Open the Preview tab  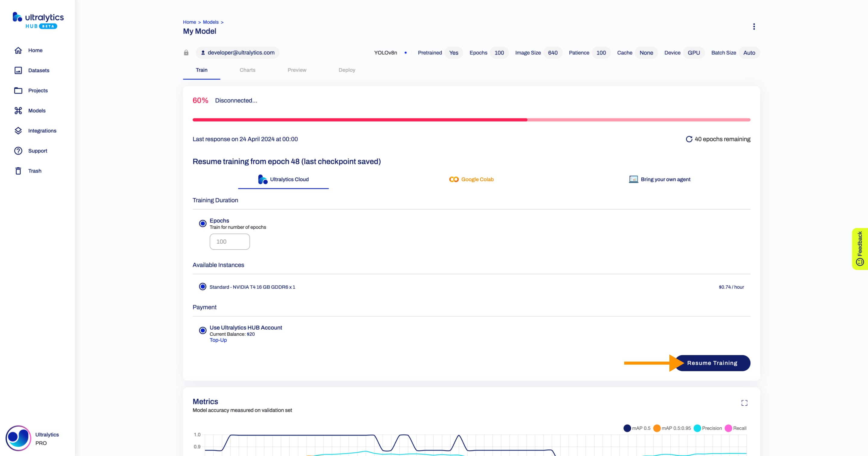[296, 70]
